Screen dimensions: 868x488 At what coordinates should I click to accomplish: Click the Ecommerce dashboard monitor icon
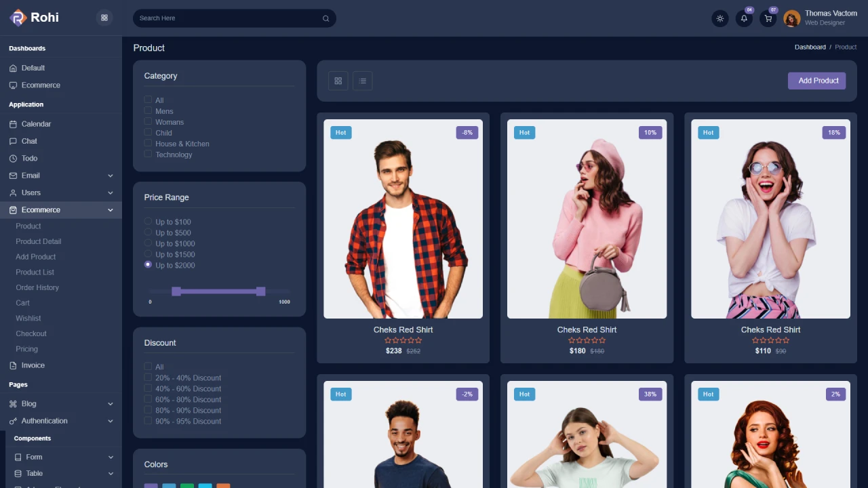coord(13,85)
